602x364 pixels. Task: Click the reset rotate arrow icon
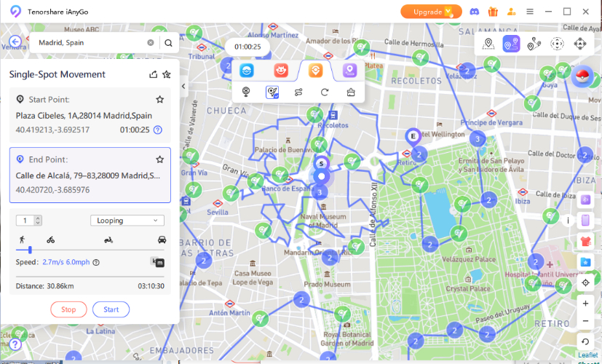pyautogui.click(x=585, y=341)
